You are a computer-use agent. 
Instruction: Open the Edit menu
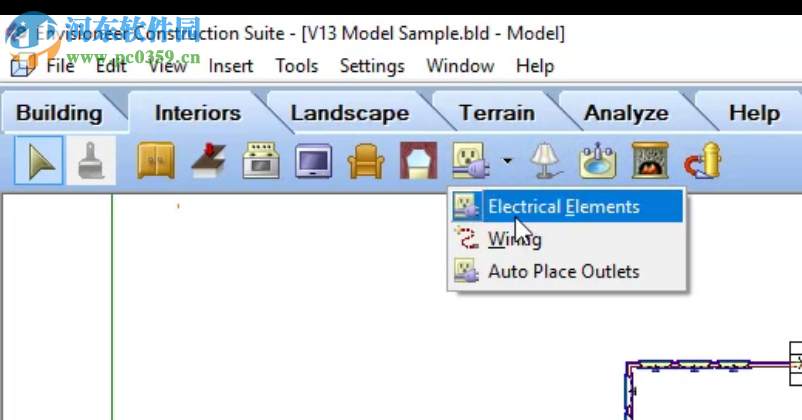111,65
